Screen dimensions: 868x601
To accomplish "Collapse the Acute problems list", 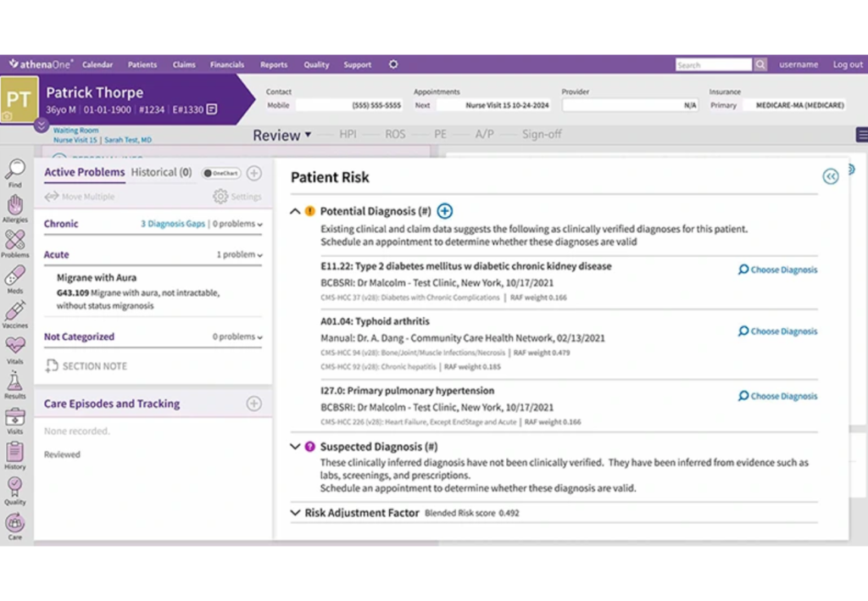I will [x=259, y=255].
